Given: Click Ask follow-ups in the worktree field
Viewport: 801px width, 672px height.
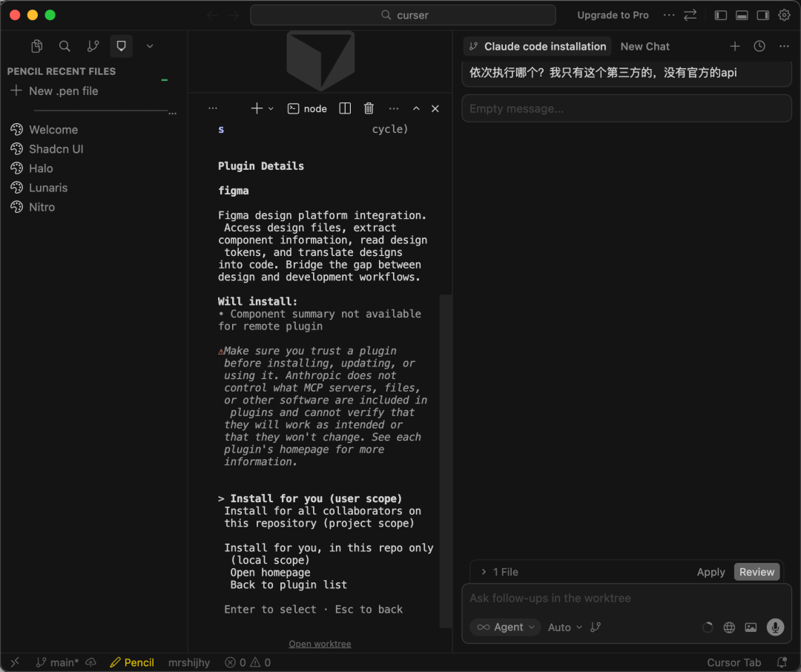Looking at the screenshot, I should pyautogui.click(x=627, y=598).
